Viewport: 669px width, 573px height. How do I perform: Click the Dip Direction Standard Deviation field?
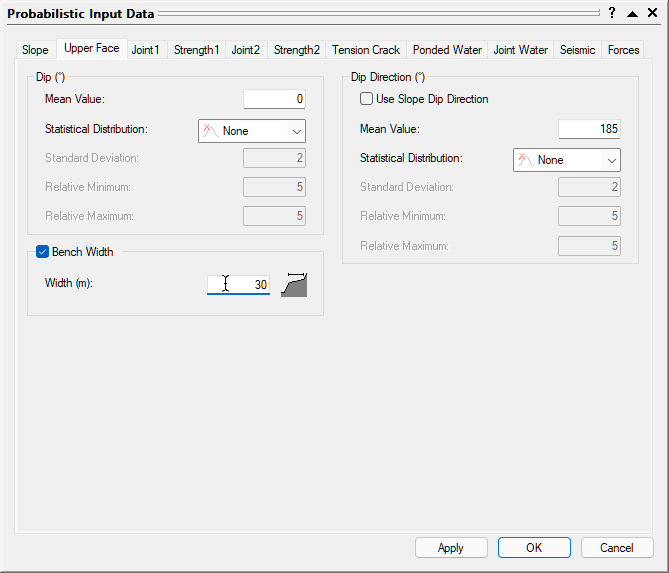pyautogui.click(x=589, y=187)
